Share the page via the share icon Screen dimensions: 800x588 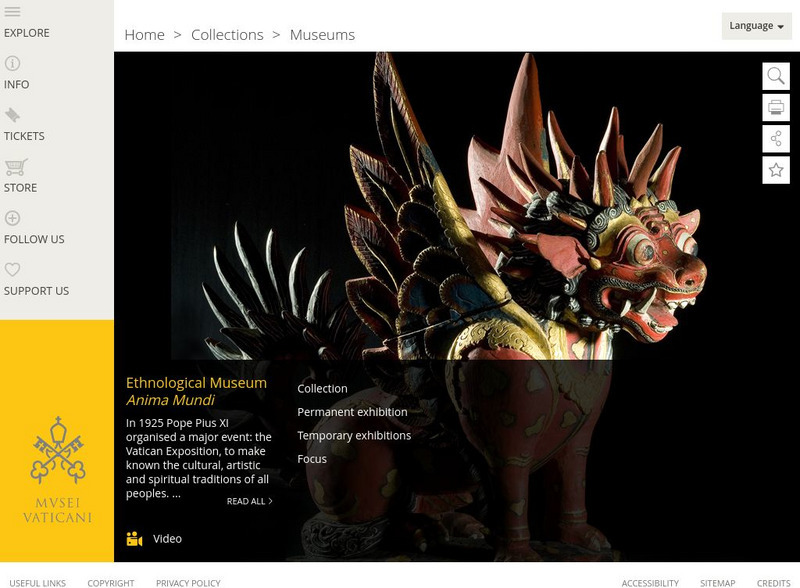pyautogui.click(x=776, y=139)
